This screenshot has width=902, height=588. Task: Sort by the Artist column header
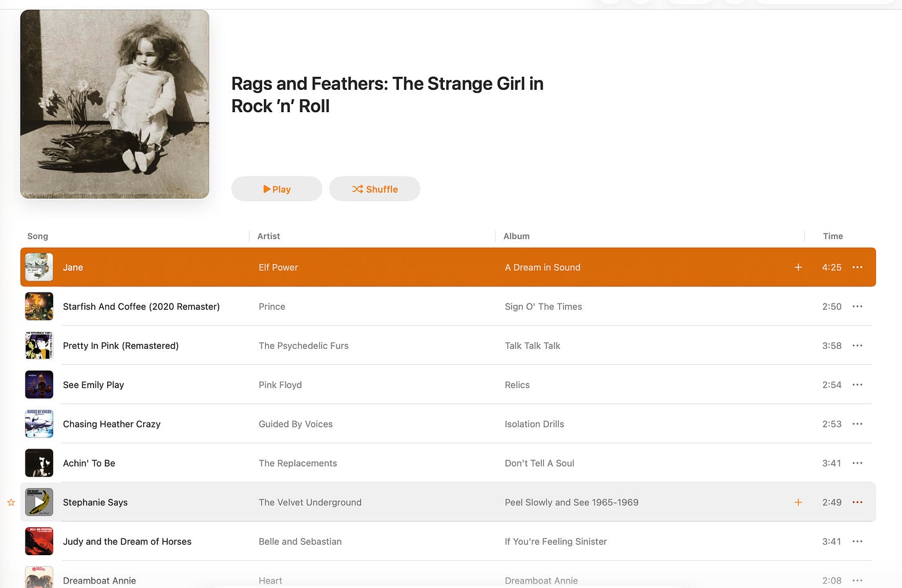269,236
